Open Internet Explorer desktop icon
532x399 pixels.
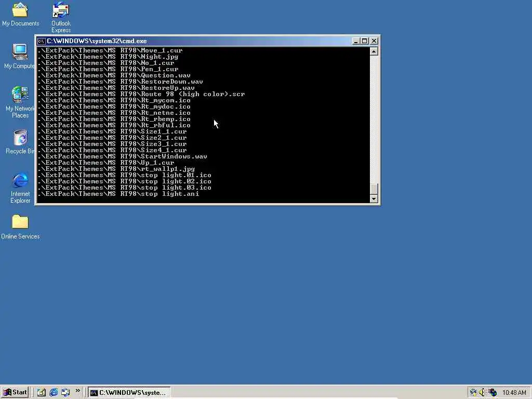(20, 188)
